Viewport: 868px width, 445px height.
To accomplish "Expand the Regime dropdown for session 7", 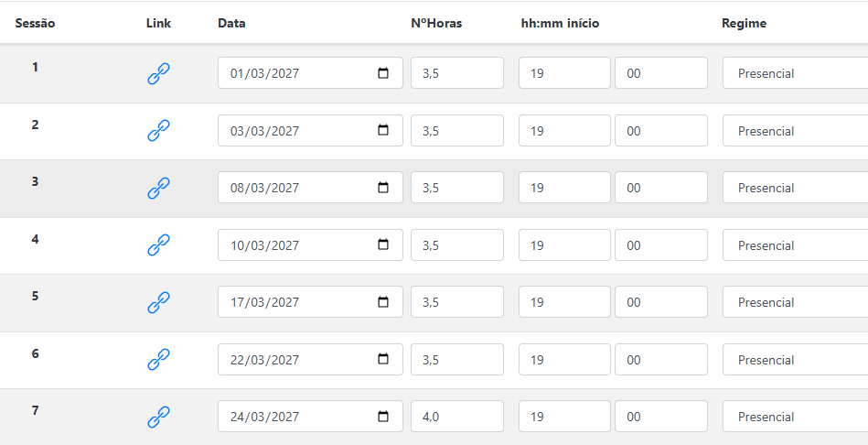I will coord(796,417).
